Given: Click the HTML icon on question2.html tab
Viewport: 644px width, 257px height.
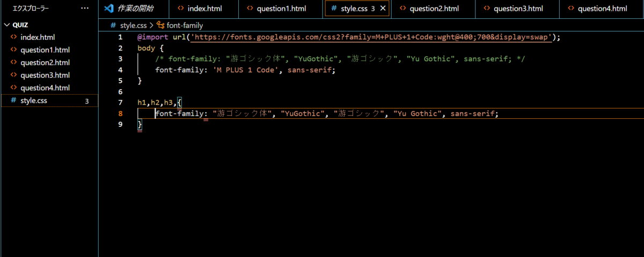Looking at the screenshot, I should click(402, 9).
